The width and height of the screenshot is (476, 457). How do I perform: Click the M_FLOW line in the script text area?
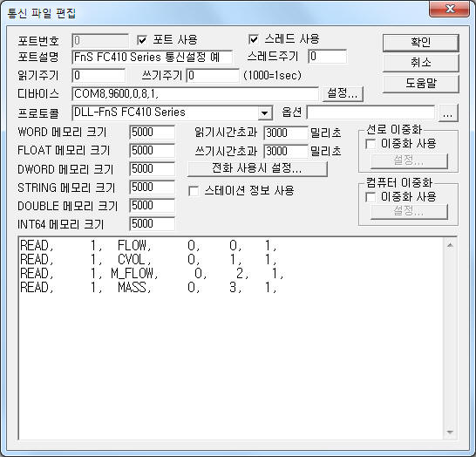tap(152, 274)
